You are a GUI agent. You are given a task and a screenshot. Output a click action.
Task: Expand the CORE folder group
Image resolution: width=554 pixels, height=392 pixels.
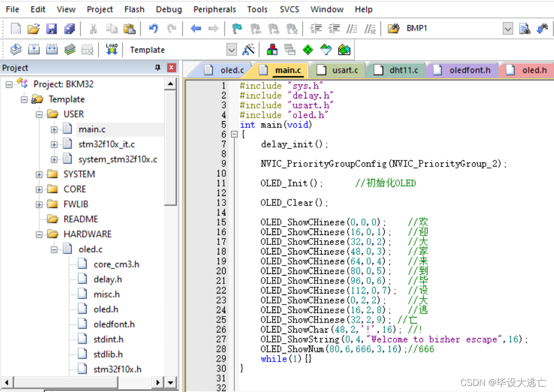click(x=39, y=189)
